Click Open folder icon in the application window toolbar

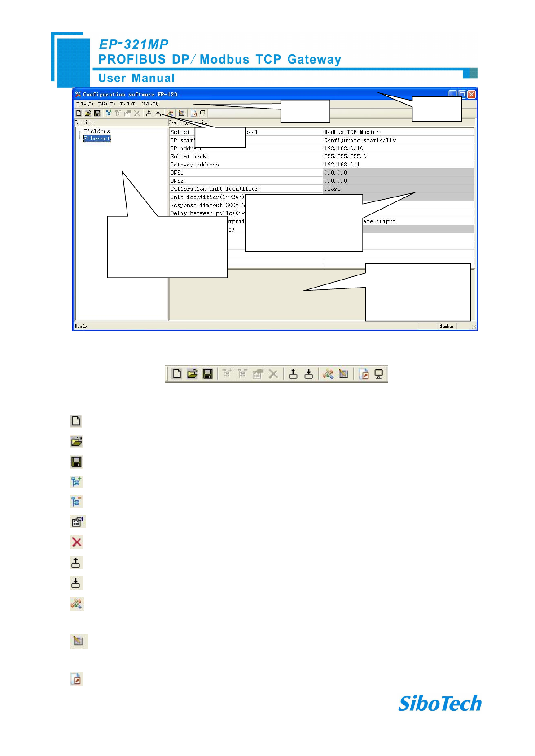tap(88, 114)
